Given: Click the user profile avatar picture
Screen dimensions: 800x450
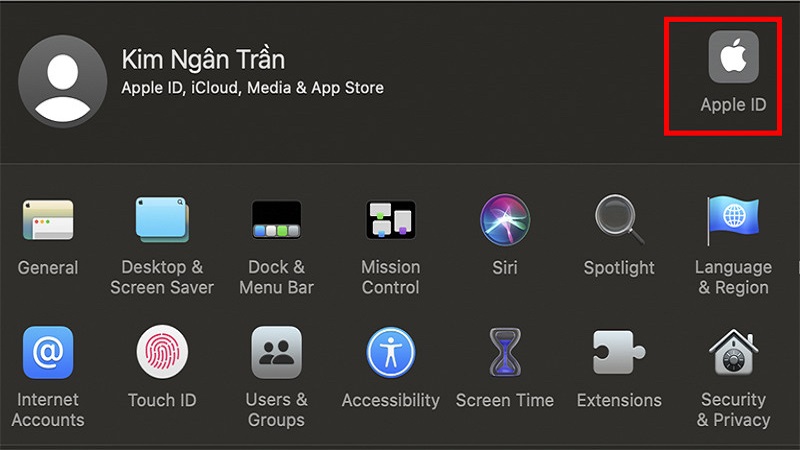Looking at the screenshot, I should pyautogui.click(x=62, y=81).
